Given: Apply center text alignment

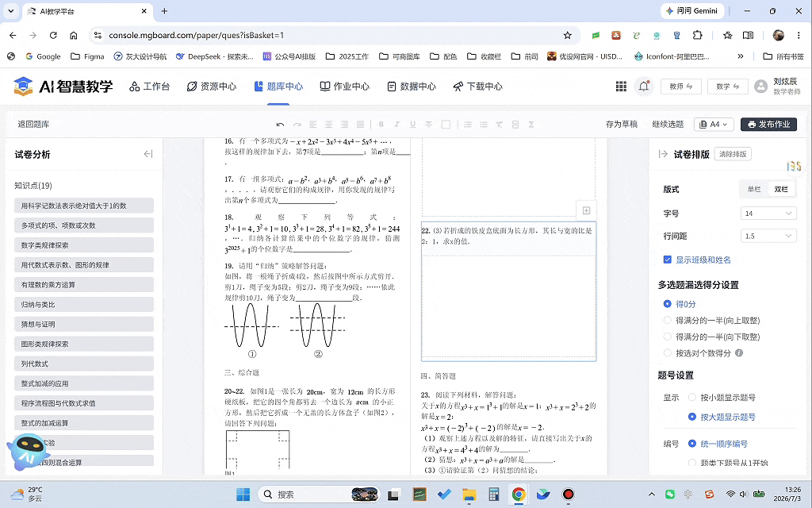Looking at the screenshot, I should pos(328,125).
